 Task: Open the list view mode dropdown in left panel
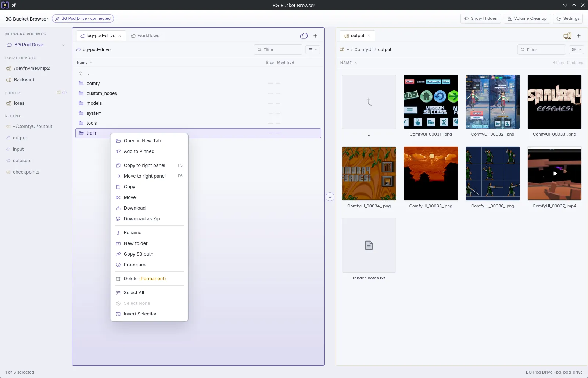pyautogui.click(x=313, y=50)
